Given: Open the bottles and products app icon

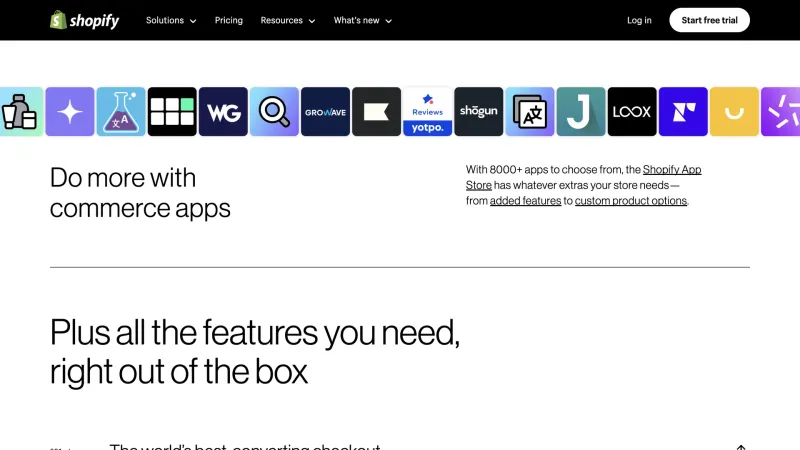Looking at the screenshot, I should [21, 112].
